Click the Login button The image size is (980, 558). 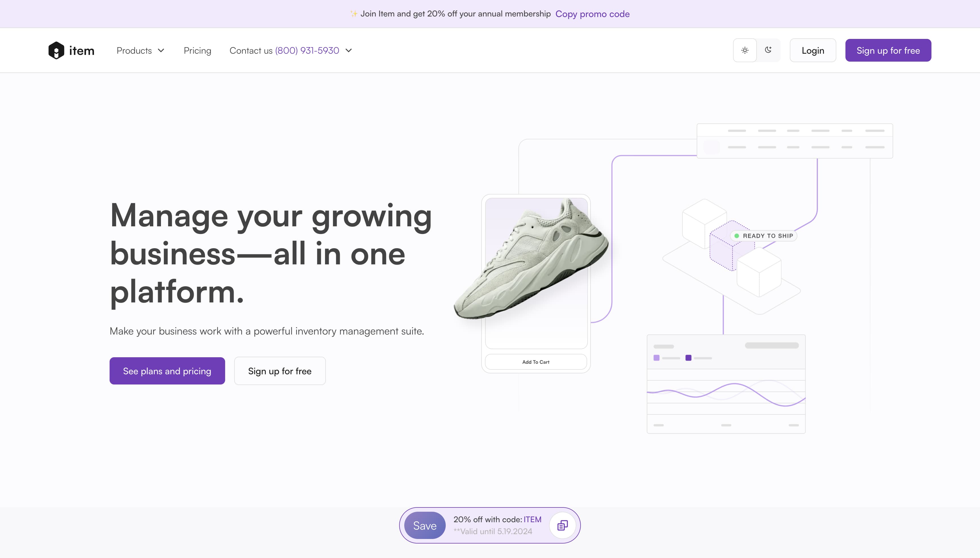point(813,51)
